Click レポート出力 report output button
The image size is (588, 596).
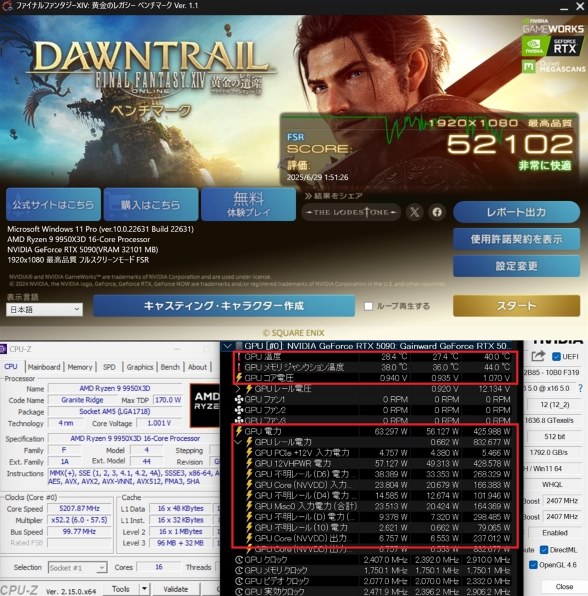point(516,212)
